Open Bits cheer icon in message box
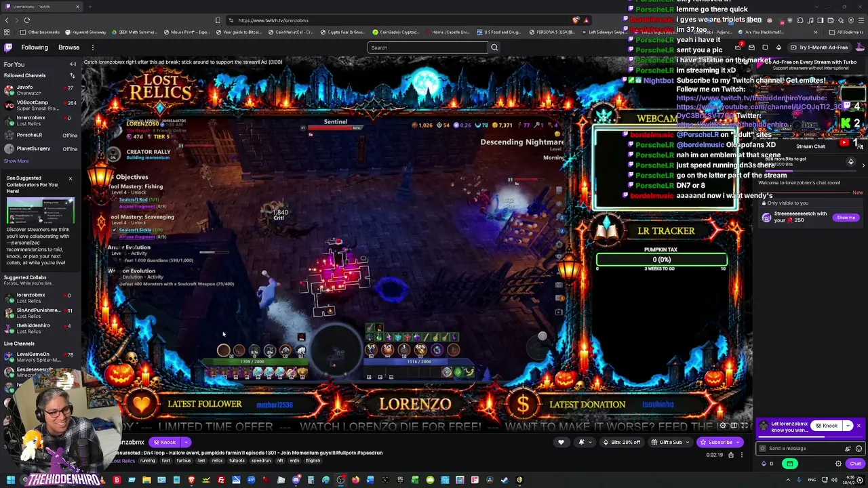868x488 pixels. [848, 449]
